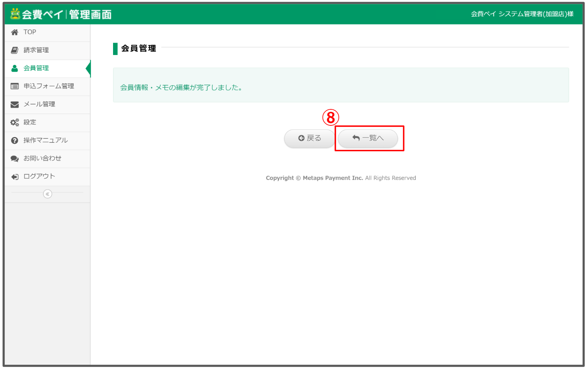Select ログアウト text in the sidebar
The width and height of the screenshot is (588, 370).
pos(39,176)
